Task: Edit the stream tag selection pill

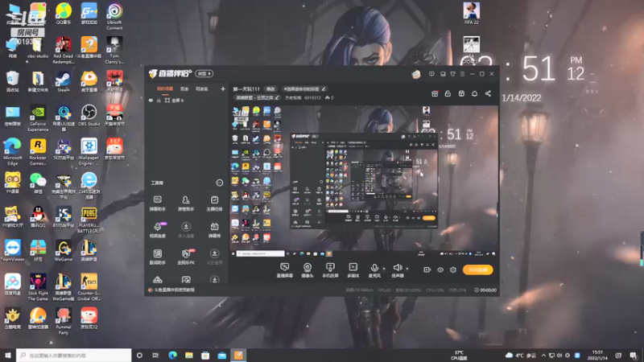Action: tap(304, 89)
